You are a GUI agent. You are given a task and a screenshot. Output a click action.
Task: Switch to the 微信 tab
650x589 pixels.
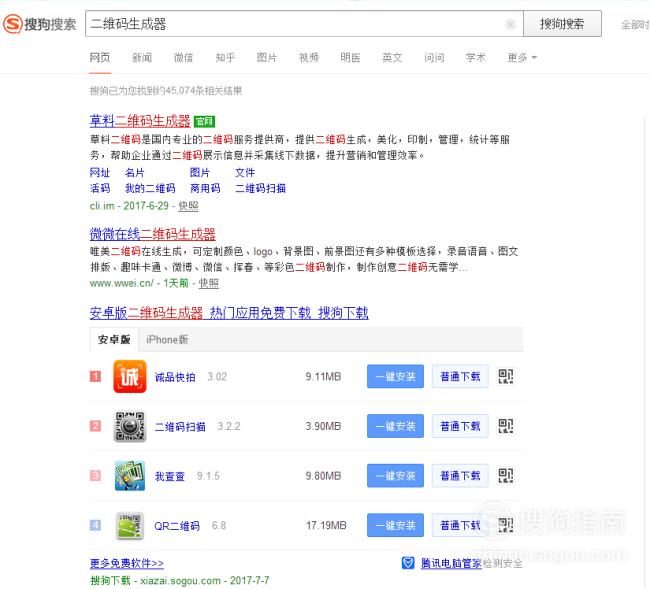coord(183,58)
